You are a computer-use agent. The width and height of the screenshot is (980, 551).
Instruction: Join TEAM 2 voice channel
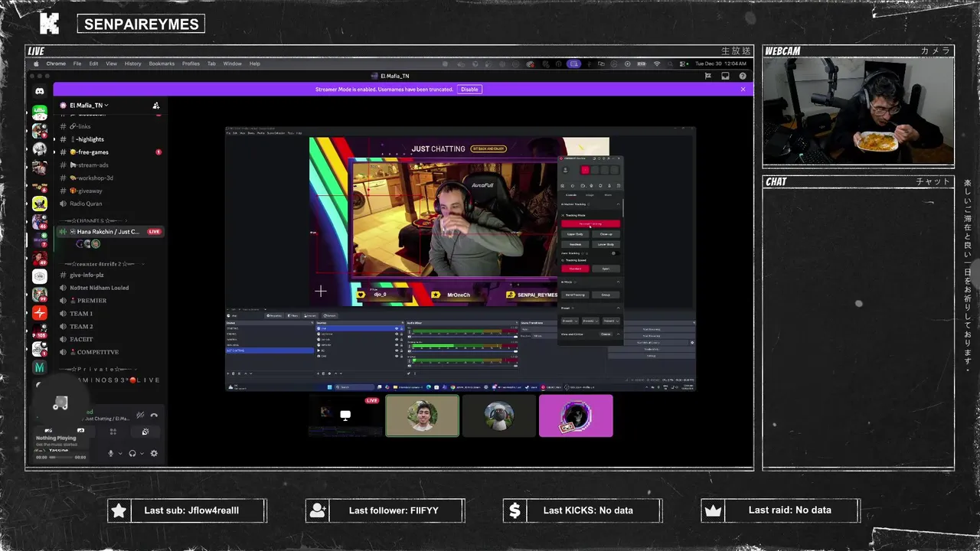109,327
